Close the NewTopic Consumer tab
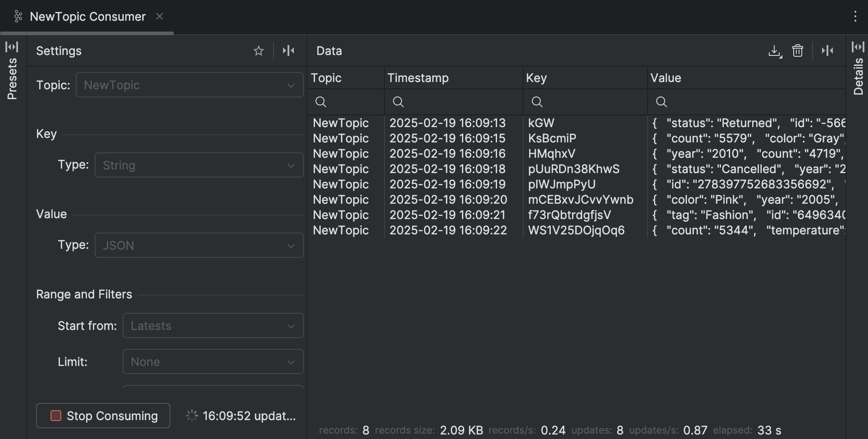The image size is (868, 439). click(160, 16)
